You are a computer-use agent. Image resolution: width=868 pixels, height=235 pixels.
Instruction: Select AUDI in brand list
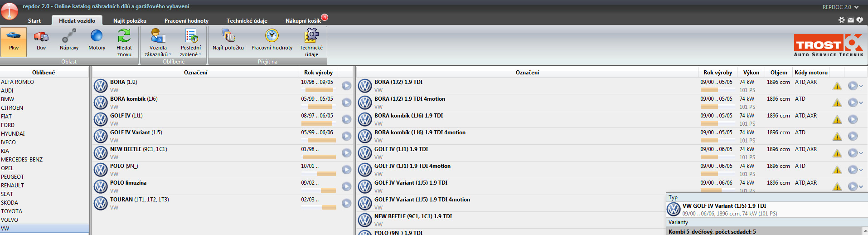[44, 91]
